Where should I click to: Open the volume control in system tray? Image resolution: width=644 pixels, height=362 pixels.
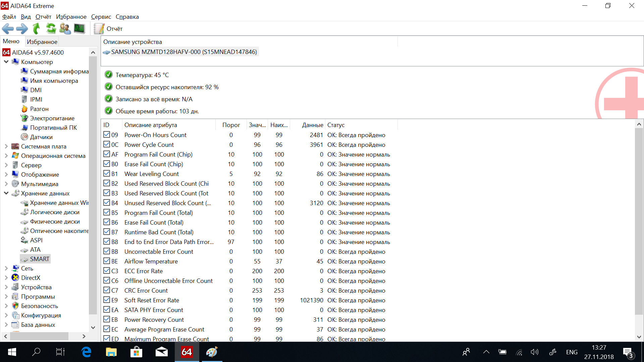click(x=534, y=352)
